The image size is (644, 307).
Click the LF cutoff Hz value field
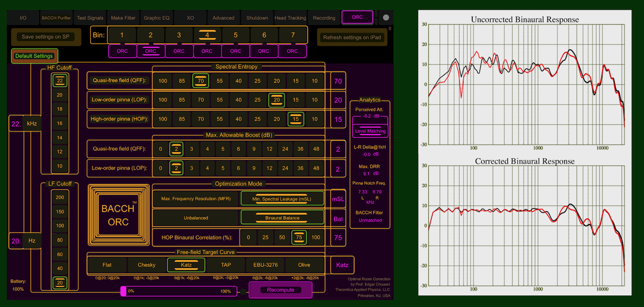[x=25, y=241]
